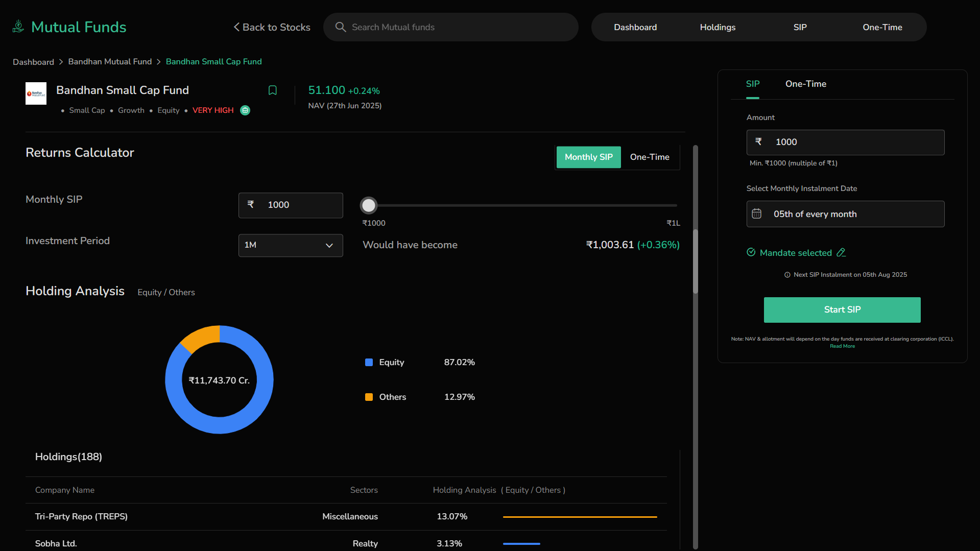Click the blue Equity legend swatch
This screenshot has width=980, height=551.
pyautogui.click(x=369, y=363)
